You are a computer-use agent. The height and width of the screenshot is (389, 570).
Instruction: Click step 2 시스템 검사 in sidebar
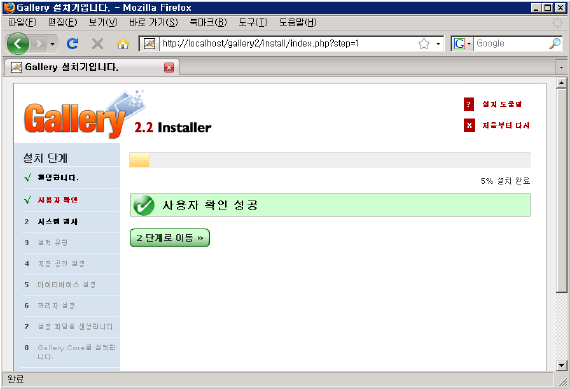[57, 221]
